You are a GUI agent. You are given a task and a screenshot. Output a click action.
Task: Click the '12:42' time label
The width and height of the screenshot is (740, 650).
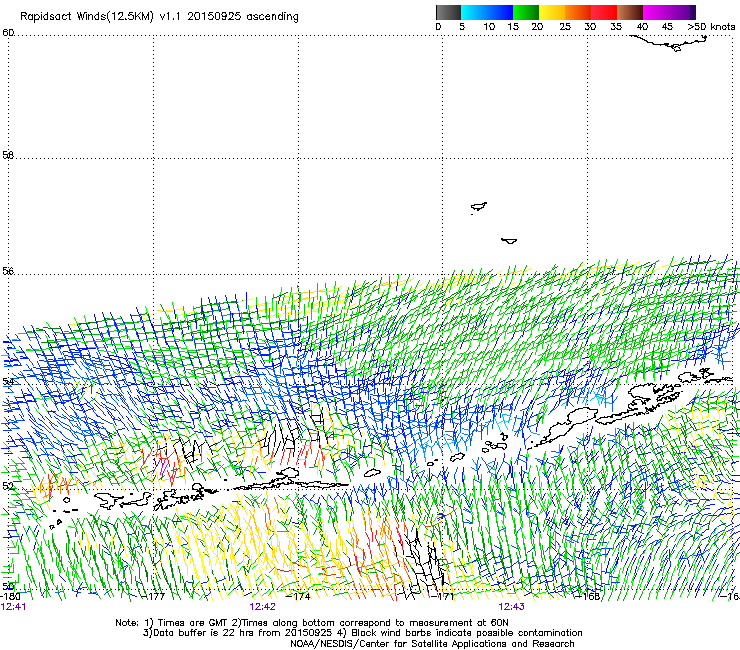[262, 607]
